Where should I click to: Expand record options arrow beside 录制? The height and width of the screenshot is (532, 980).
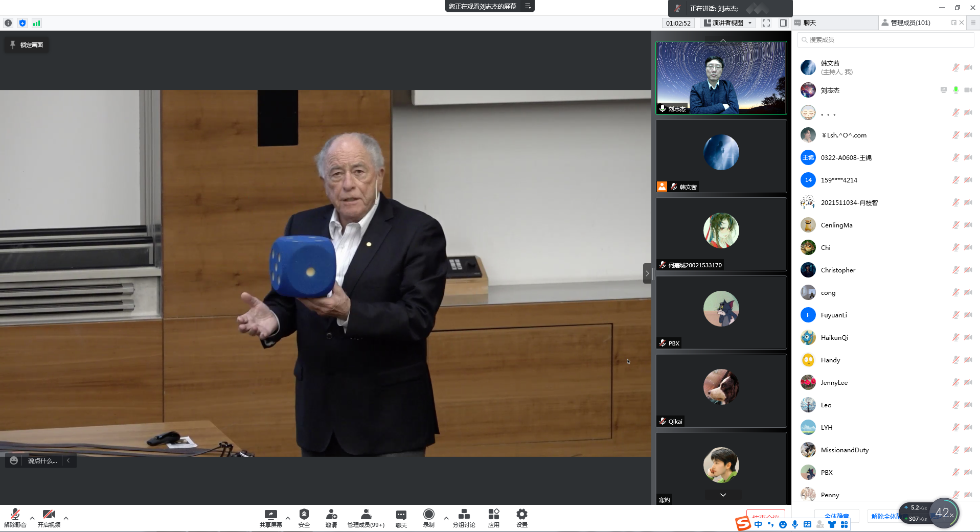(x=446, y=518)
